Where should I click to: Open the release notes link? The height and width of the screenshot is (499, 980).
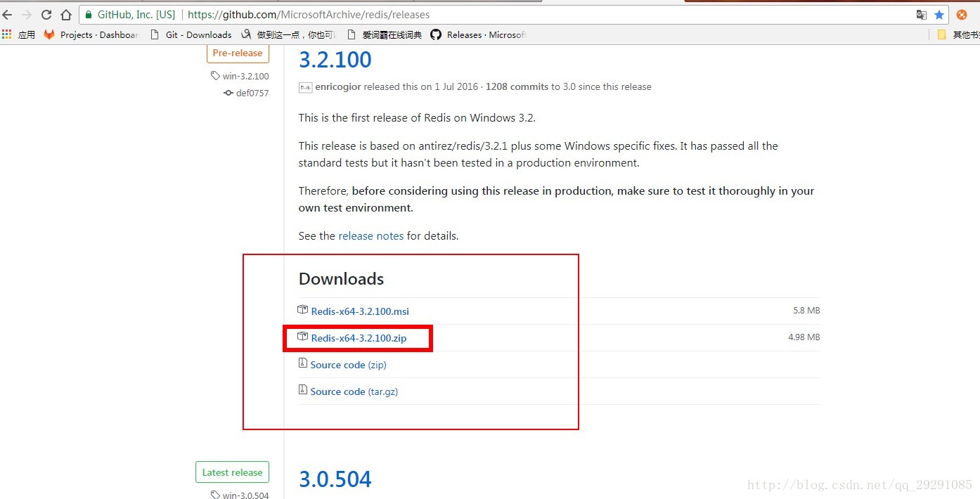click(371, 236)
